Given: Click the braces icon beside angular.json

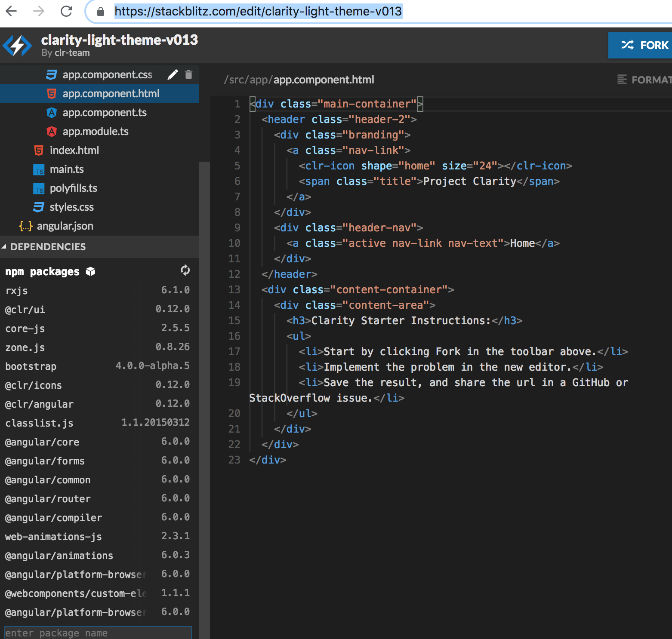Looking at the screenshot, I should point(26,226).
